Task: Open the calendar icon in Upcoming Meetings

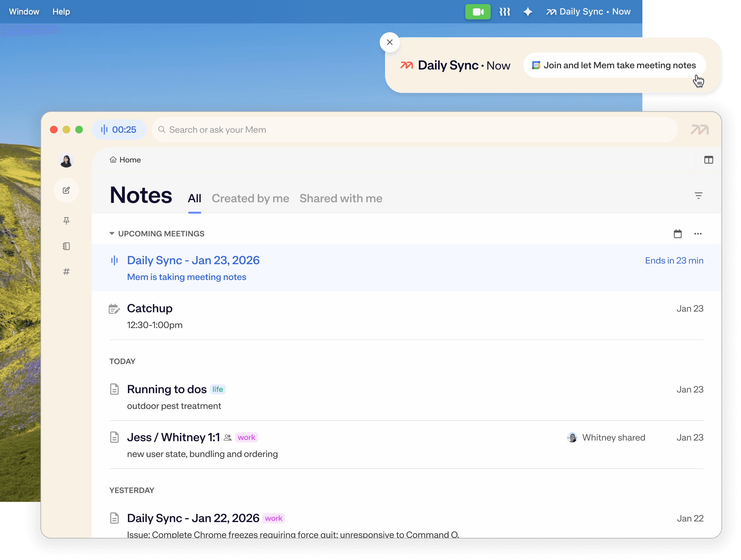Action: tap(677, 234)
